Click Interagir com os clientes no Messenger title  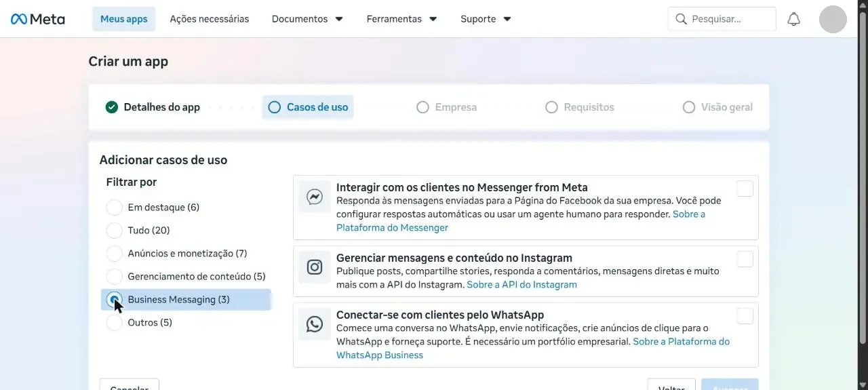[x=462, y=187]
